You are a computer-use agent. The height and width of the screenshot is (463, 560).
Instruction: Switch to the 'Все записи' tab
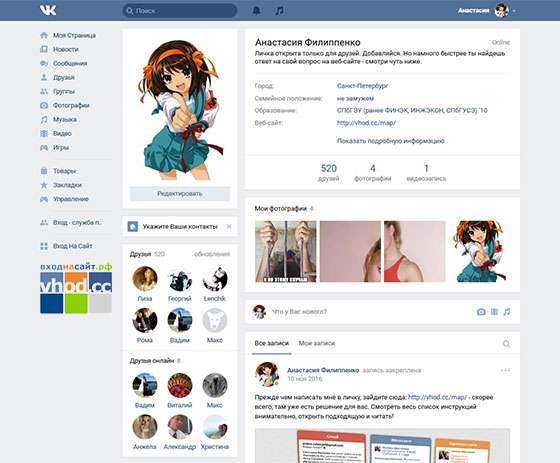[271, 343]
